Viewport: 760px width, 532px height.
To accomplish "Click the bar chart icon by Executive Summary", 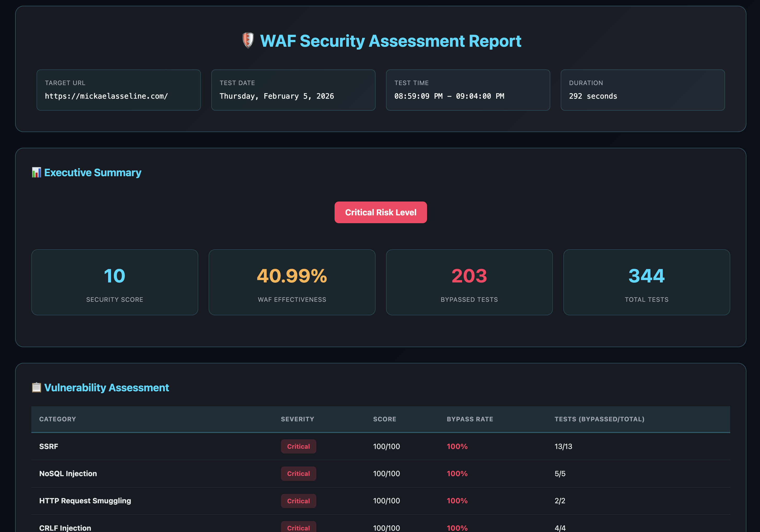I will pos(36,172).
